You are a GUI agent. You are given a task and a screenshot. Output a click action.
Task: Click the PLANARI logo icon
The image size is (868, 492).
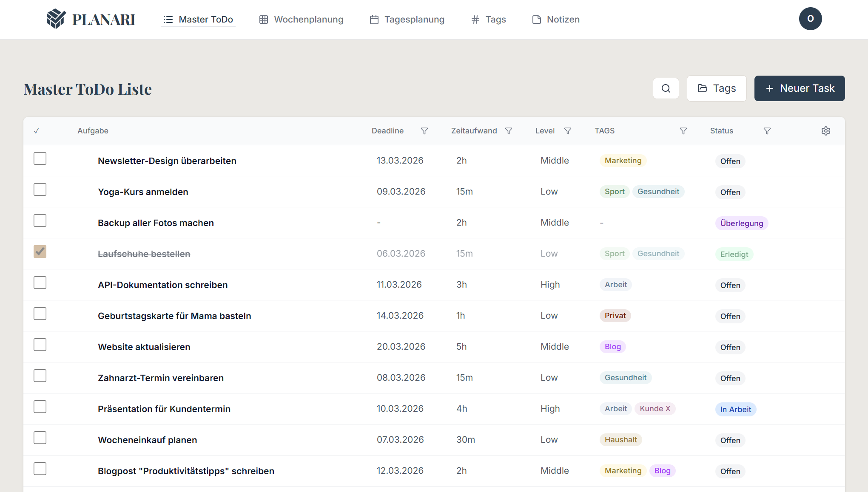(x=56, y=19)
